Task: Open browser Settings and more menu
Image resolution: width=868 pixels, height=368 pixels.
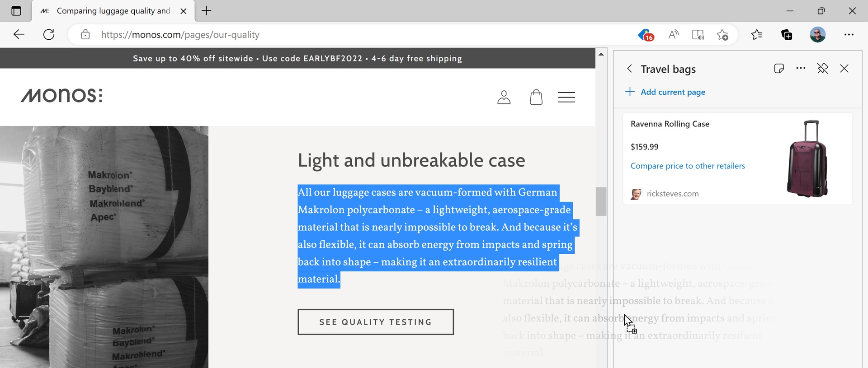Action: pyautogui.click(x=849, y=35)
